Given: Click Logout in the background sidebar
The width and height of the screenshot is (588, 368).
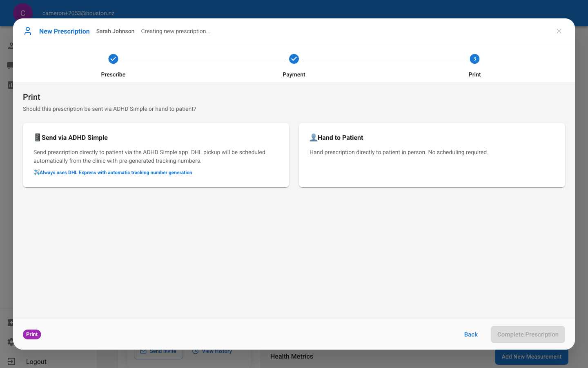Looking at the screenshot, I should (x=36, y=361).
